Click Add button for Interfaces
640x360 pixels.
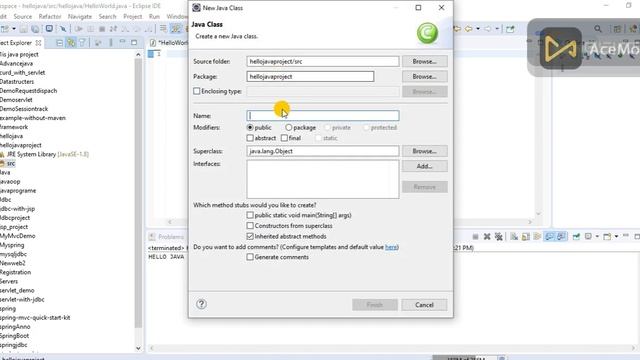pyautogui.click(x=424, y=166)
